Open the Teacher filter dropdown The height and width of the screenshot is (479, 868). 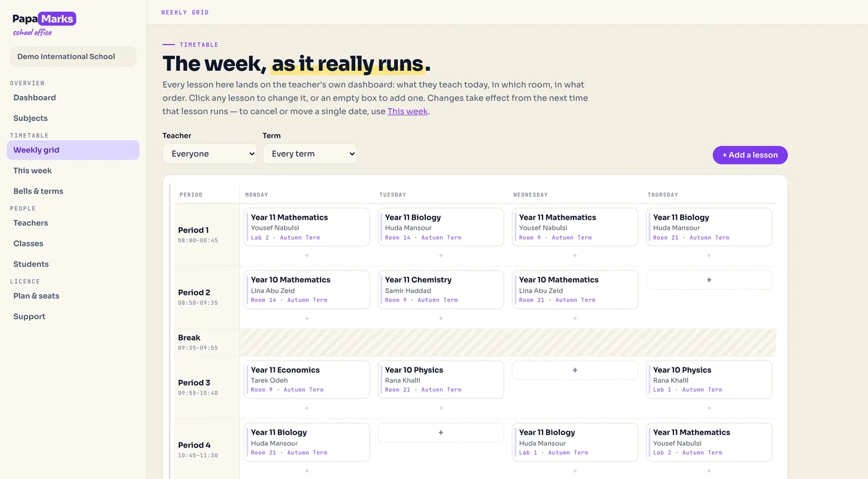[210, 154]
